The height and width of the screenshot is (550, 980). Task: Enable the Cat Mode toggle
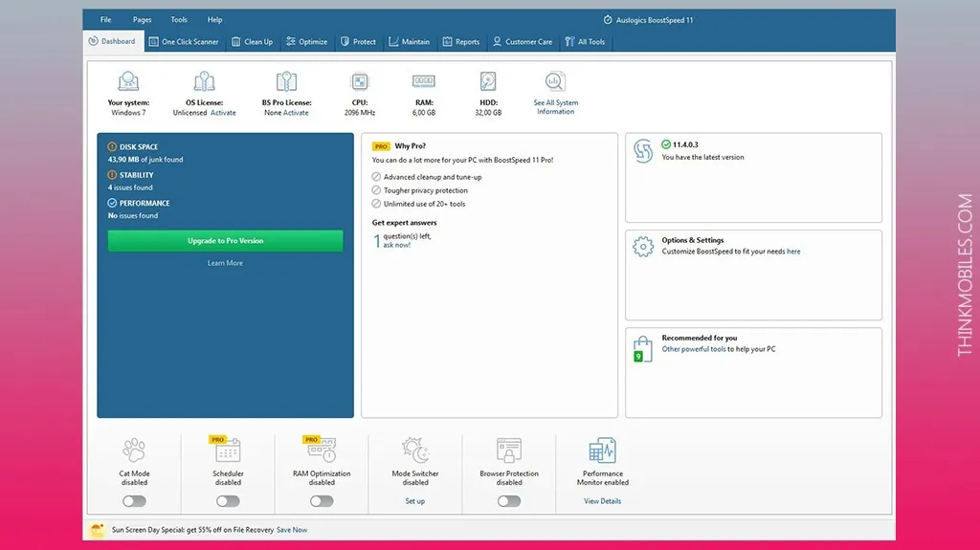(x=134, y=500)
